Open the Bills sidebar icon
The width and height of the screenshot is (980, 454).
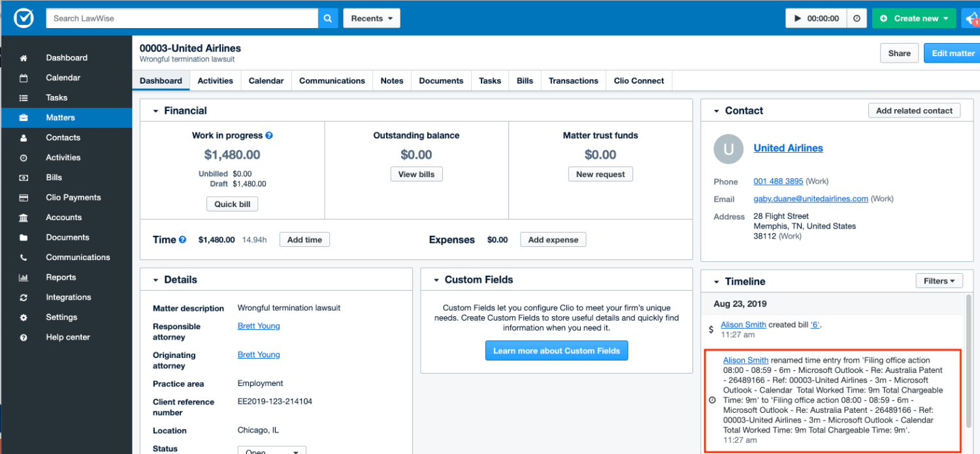coord(23,177)
